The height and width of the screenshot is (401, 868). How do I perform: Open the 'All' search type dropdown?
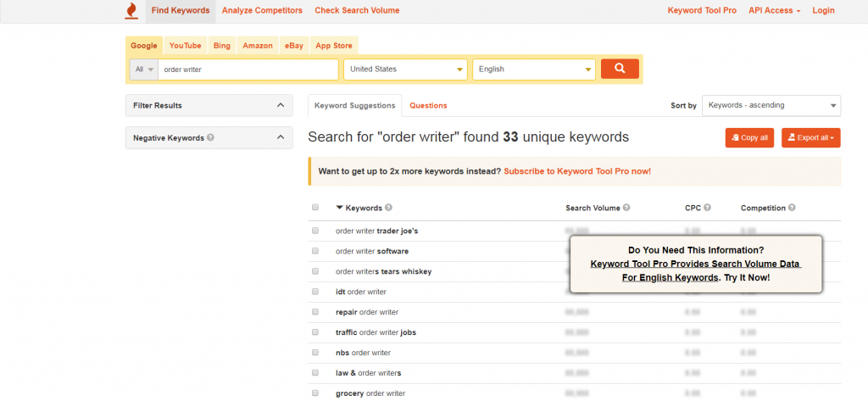tap(144, 70)
